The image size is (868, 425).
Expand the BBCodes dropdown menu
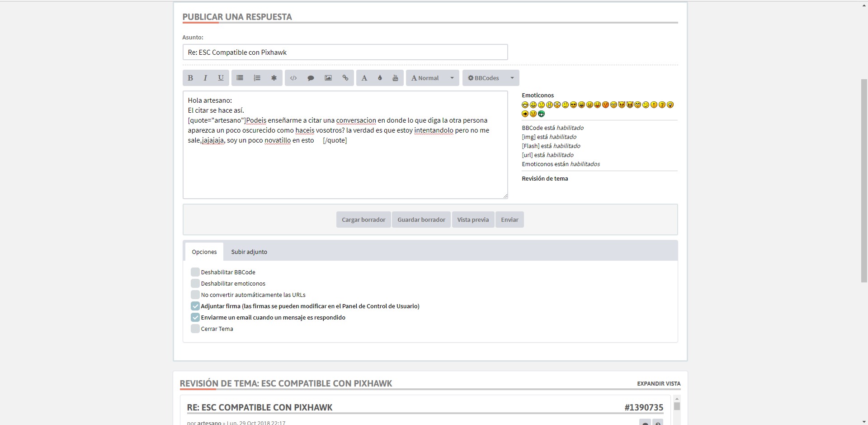[x=491, y=78]
